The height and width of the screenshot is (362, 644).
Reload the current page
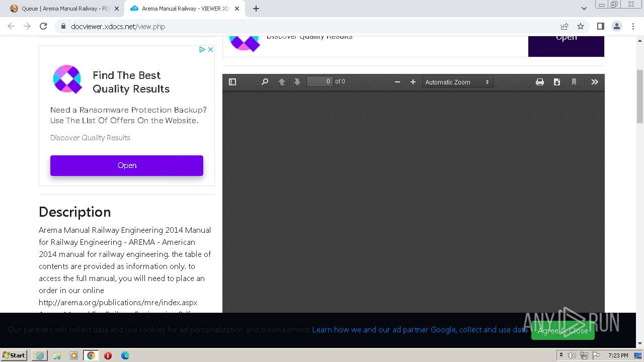pos(43,26)
